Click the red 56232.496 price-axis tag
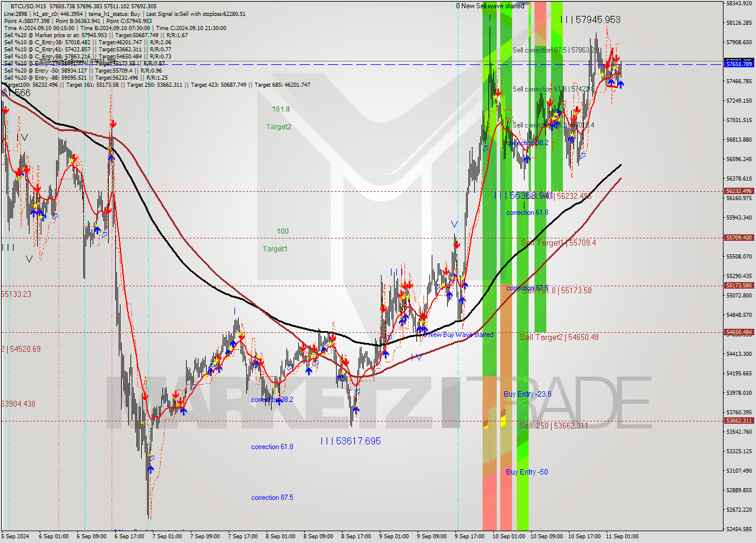 coord(738,191)
